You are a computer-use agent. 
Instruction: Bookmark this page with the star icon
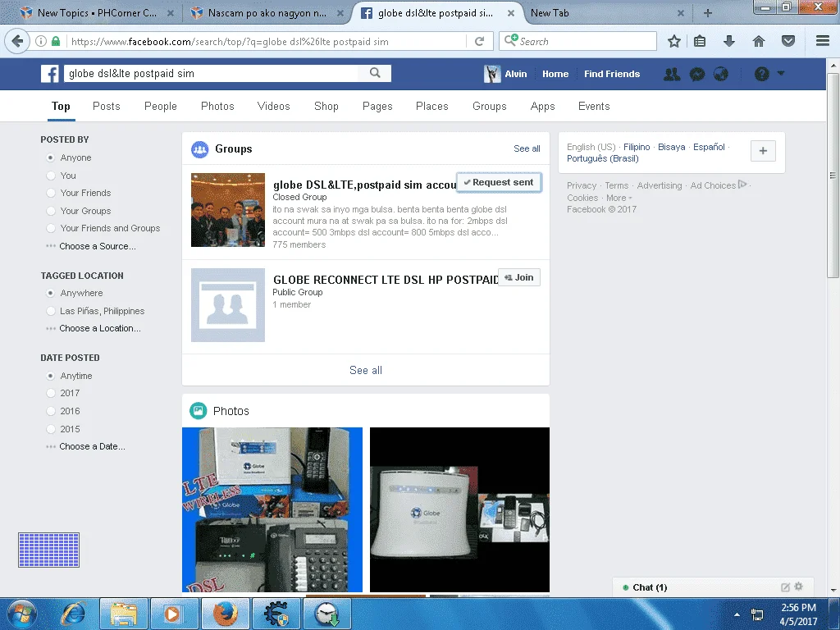pyautogui.click(x=674, y=41)
